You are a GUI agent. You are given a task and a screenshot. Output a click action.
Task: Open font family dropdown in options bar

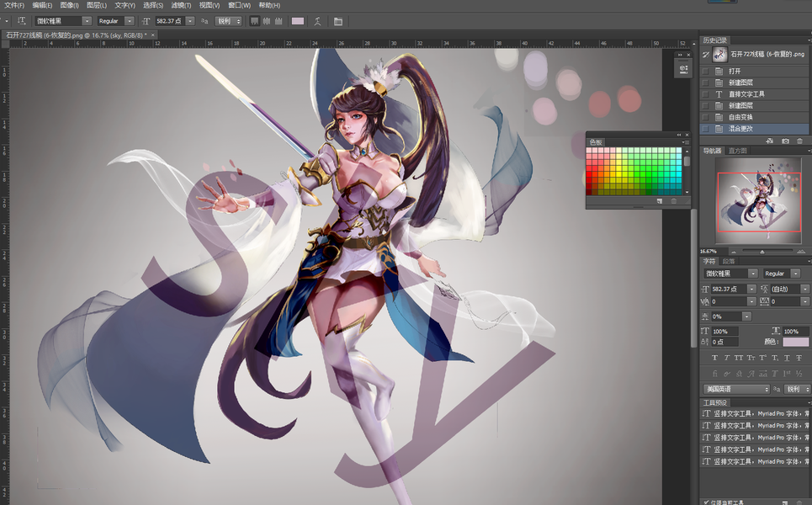pyautogui.click(x=87, y=21)
